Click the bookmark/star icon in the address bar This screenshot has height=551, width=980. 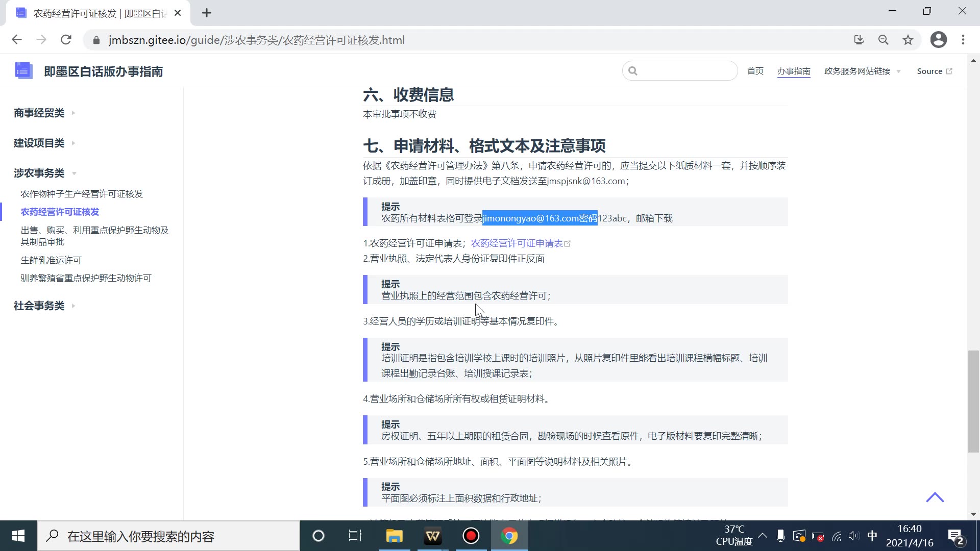point(908,40)
